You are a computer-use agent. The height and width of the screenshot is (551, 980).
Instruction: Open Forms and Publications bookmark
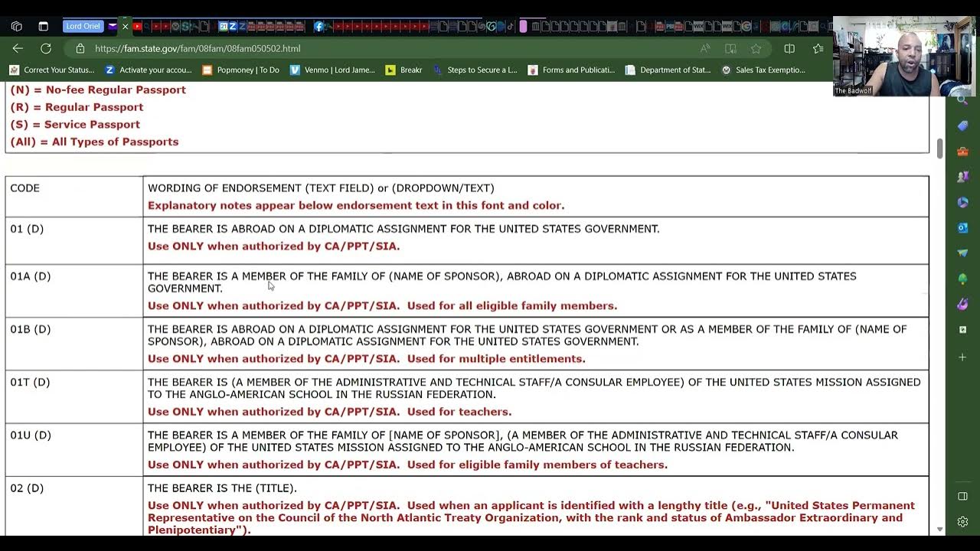click(571, 70)
